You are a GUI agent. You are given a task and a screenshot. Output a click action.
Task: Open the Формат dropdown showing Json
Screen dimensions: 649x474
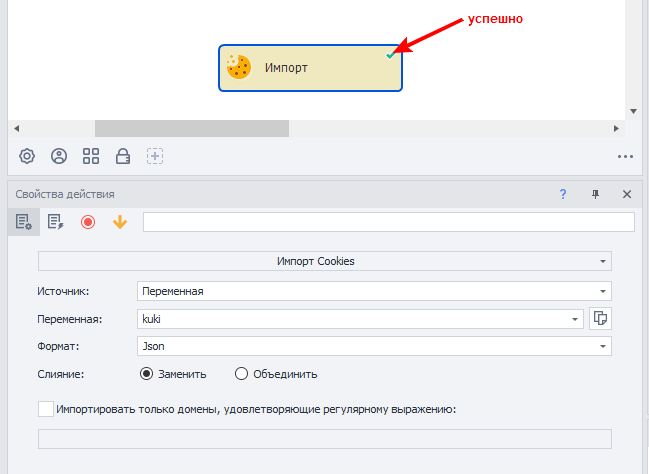point(374,346)
